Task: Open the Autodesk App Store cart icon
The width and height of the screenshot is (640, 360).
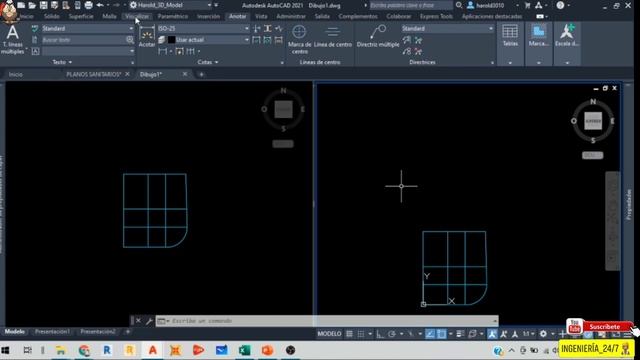Action: [527, 5]
